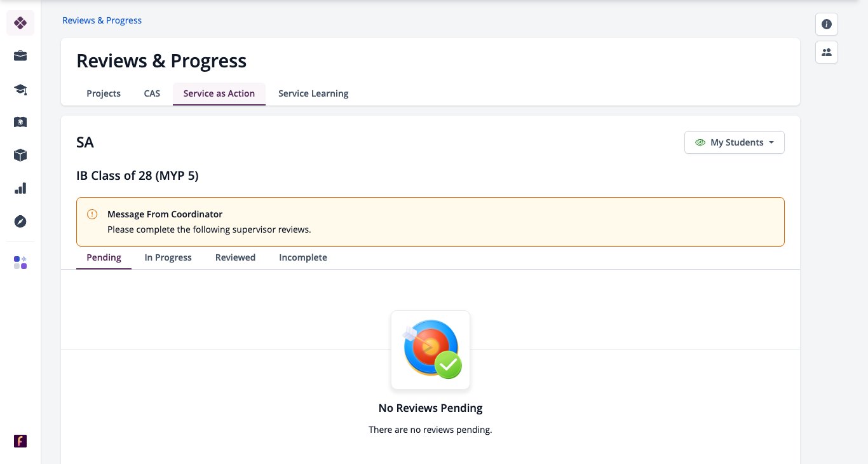The height and width of the screenshot is (464, 868).
Task: Click the people group icon button
Action: click(x=827, y=52)
